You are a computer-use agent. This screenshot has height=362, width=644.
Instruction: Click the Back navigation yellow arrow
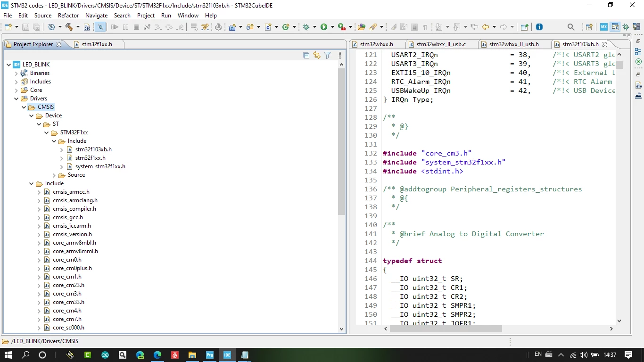(486, 27)
